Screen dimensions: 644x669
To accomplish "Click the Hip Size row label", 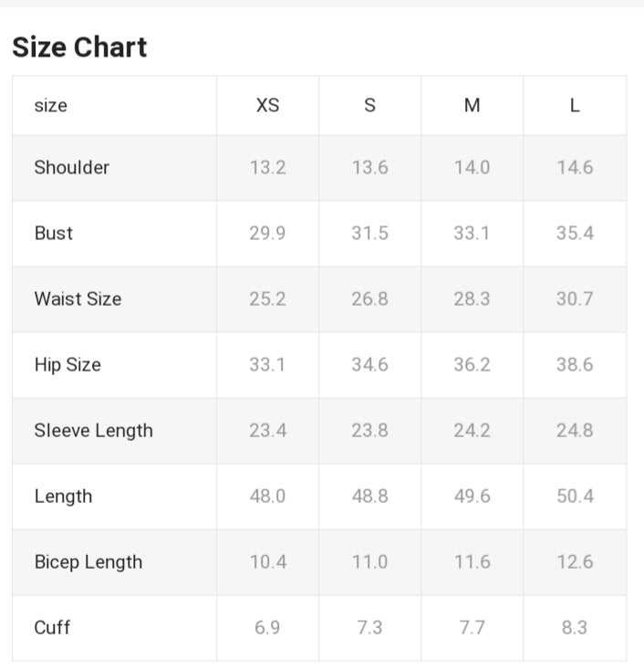I will pyautogui.click(x=68, y=365).
